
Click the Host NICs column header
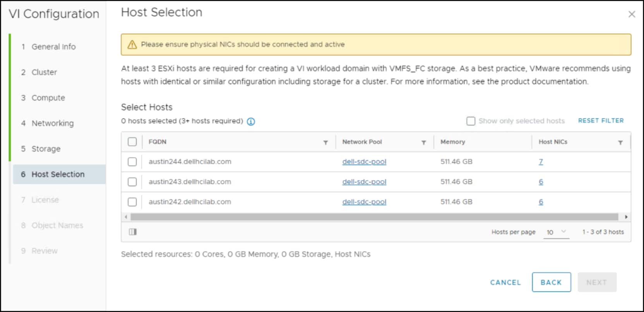point(553,142)
